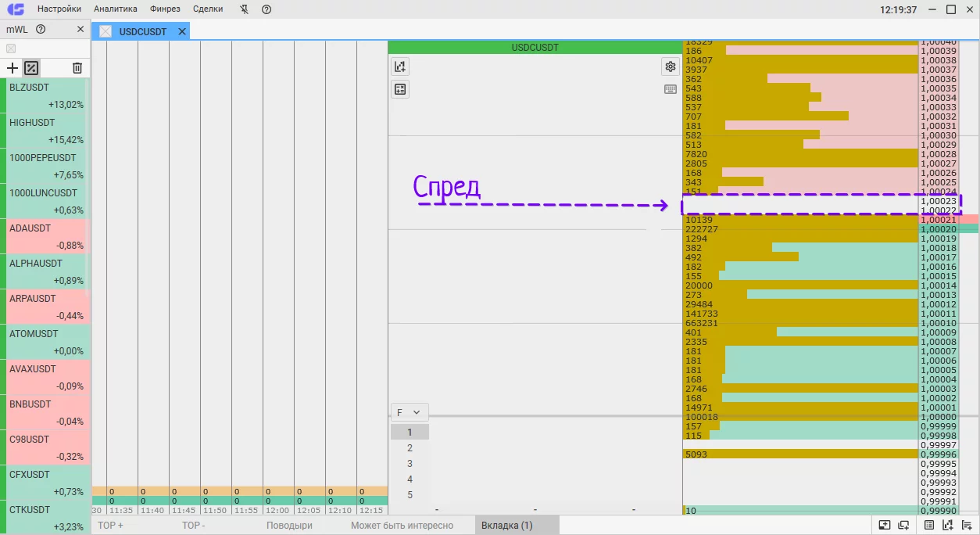980x535 pixels.
Task: Switch to the Поводыри tab
Action: point(289,526)
